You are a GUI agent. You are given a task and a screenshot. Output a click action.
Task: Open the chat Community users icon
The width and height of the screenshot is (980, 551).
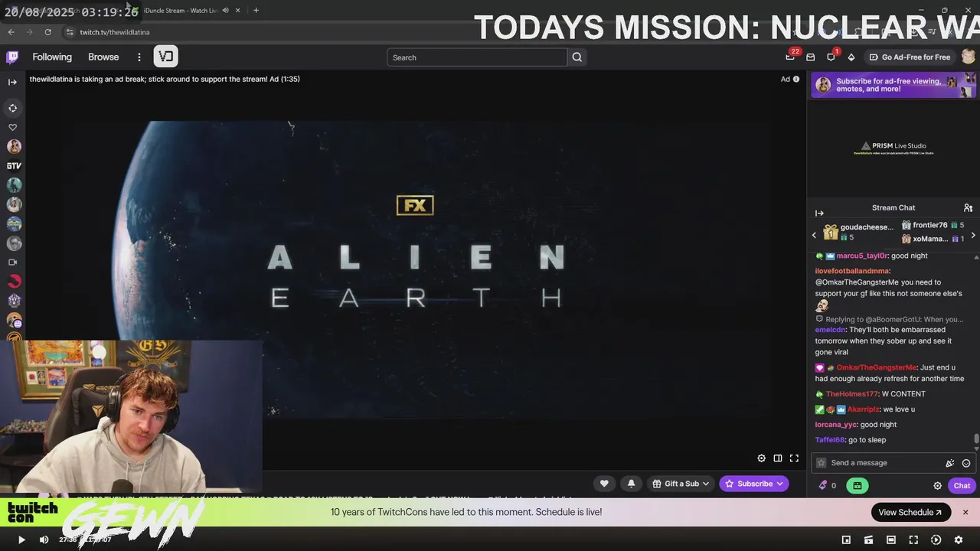point(968,207)
